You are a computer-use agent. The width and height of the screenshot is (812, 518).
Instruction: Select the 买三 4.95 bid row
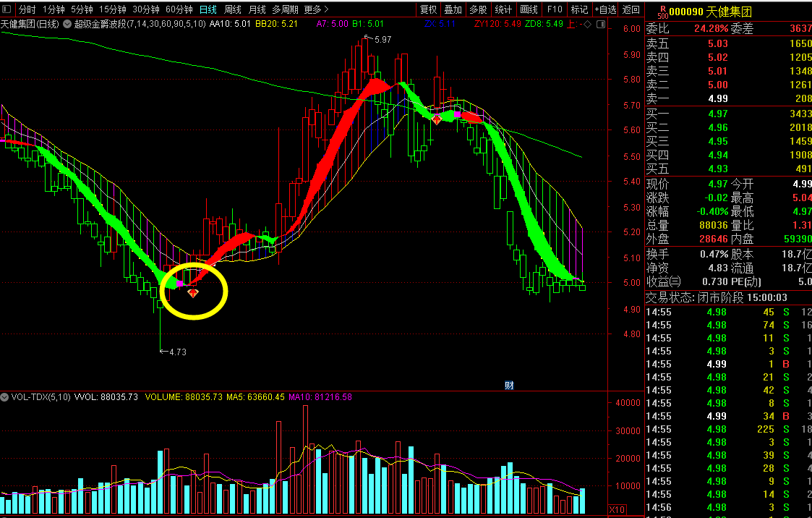(729, 141)
